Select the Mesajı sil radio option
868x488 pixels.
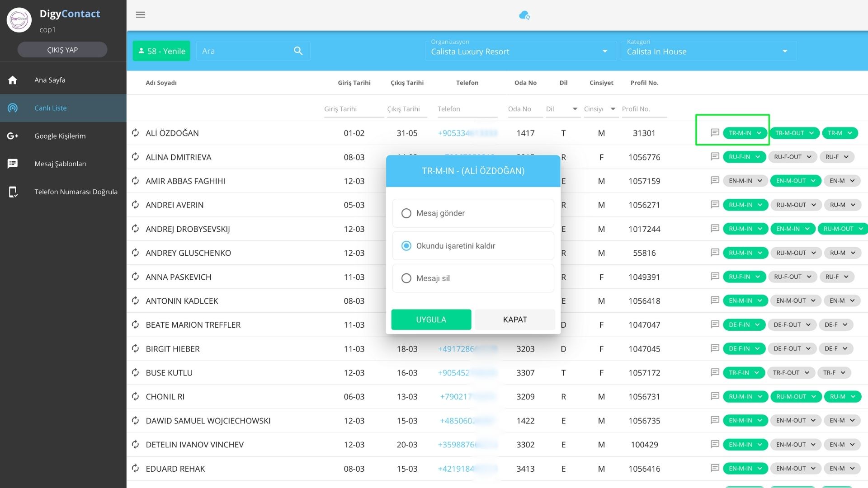click(406, 278)
